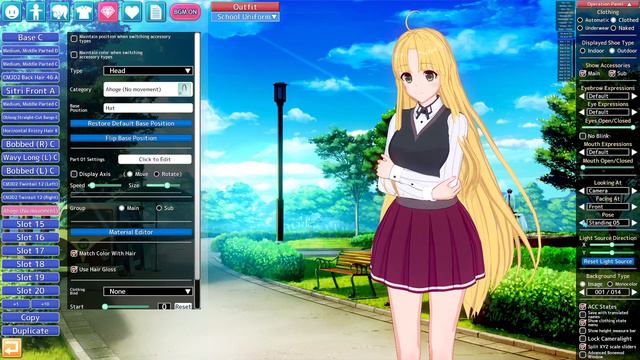Viewport: 640px width, 360px height.
Task: Previous background image arrow
Action: click(582, 292)
